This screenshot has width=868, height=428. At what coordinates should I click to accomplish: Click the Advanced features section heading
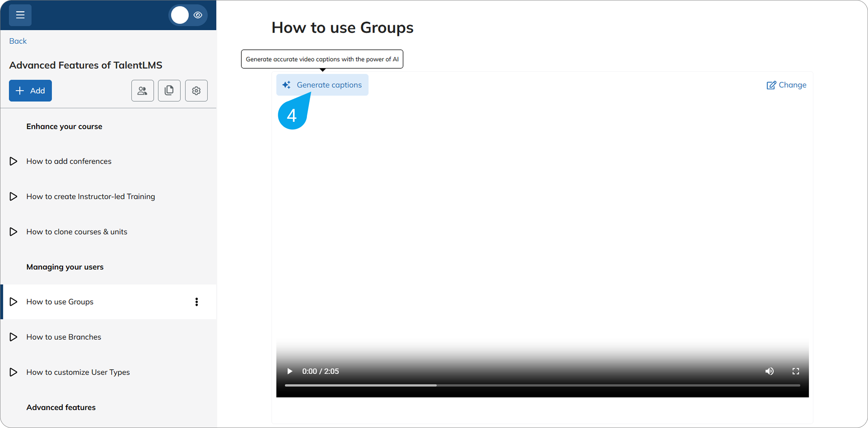click(61, 407)
